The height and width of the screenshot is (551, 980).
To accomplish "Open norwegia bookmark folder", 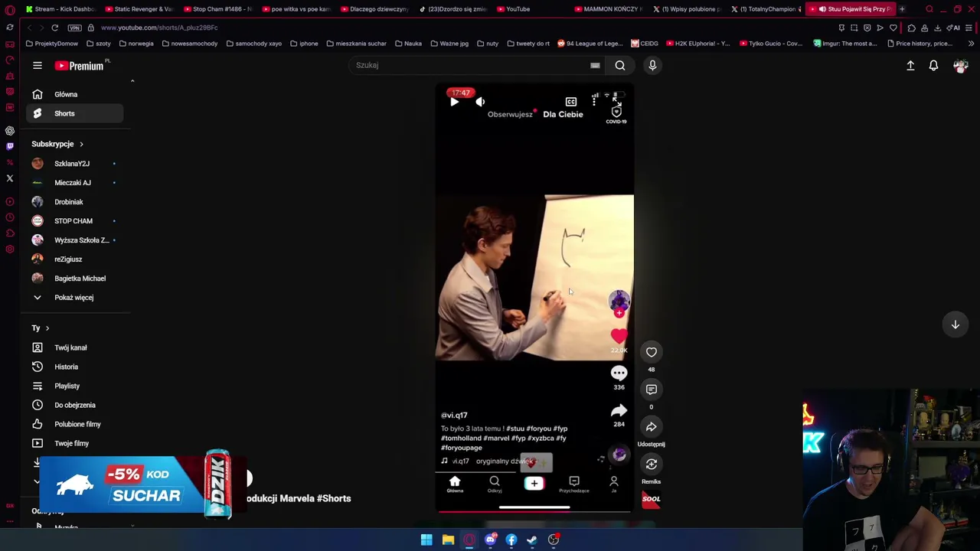I will pos(136,44).
